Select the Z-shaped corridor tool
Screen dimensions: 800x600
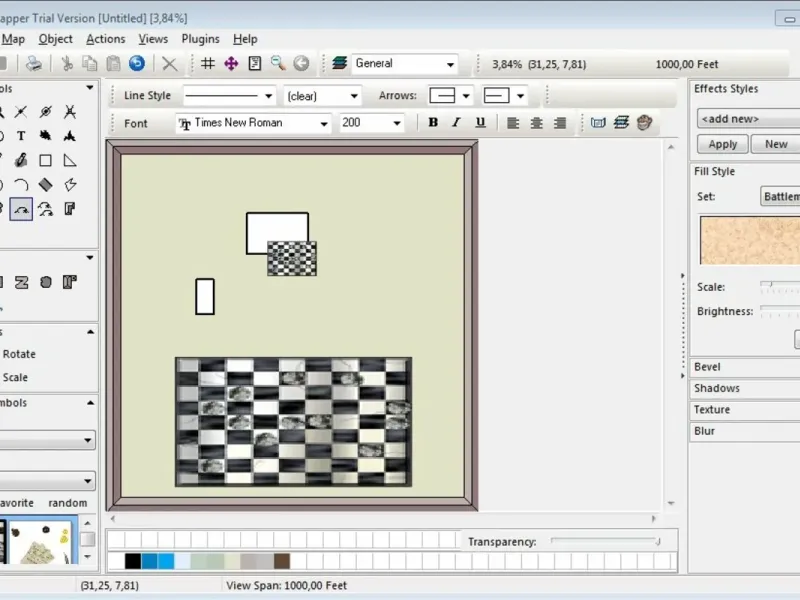tap(21, 282)
